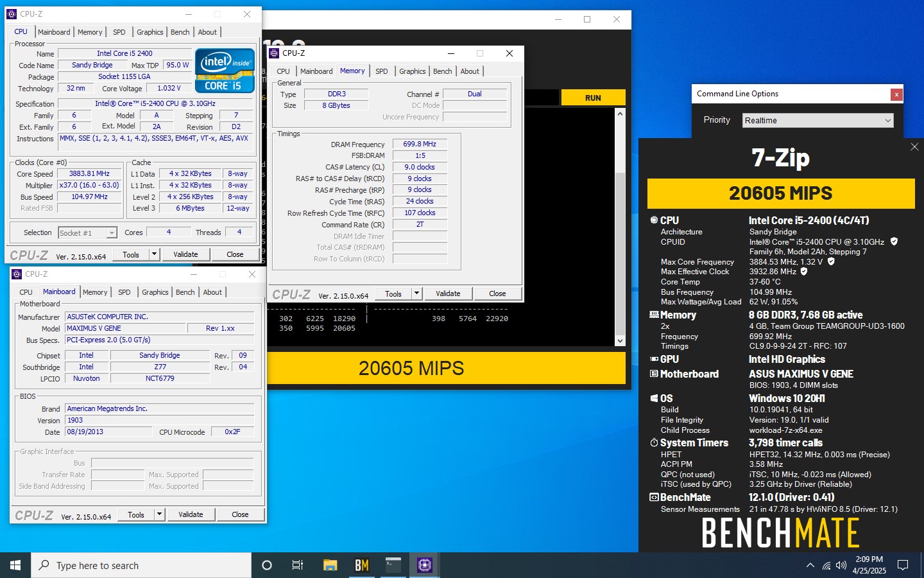Screen dimensions: 924x578
Task: Click the CPU-Z taskbar icon
Action: (x=424, y=565)
